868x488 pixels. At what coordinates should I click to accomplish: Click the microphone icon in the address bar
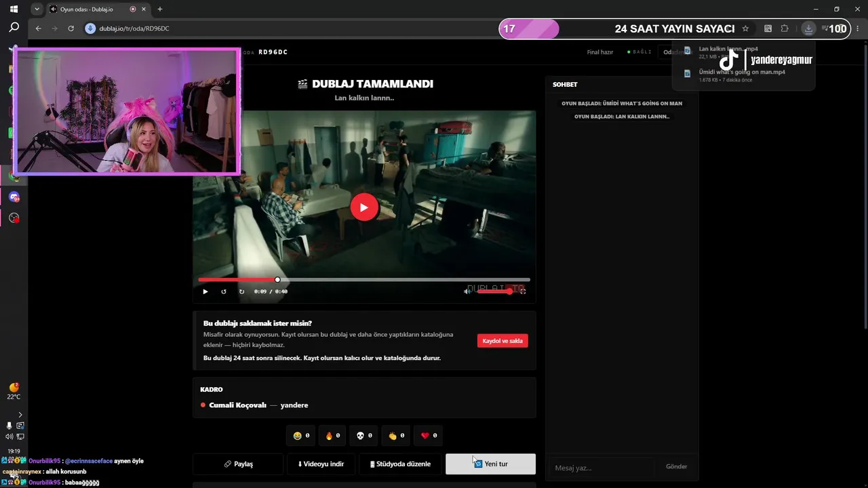[x=90, y=28]
